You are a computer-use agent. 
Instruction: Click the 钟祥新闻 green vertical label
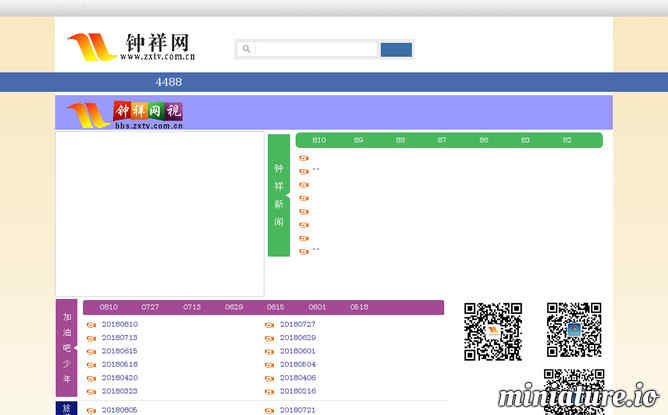(x=279, y=195)
